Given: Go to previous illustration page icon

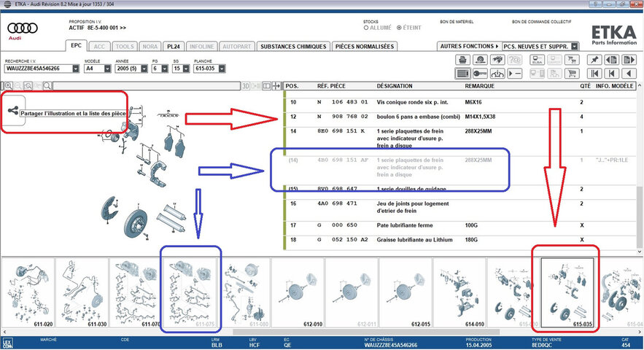Looking at the screenshot, I should coord(612,60).
